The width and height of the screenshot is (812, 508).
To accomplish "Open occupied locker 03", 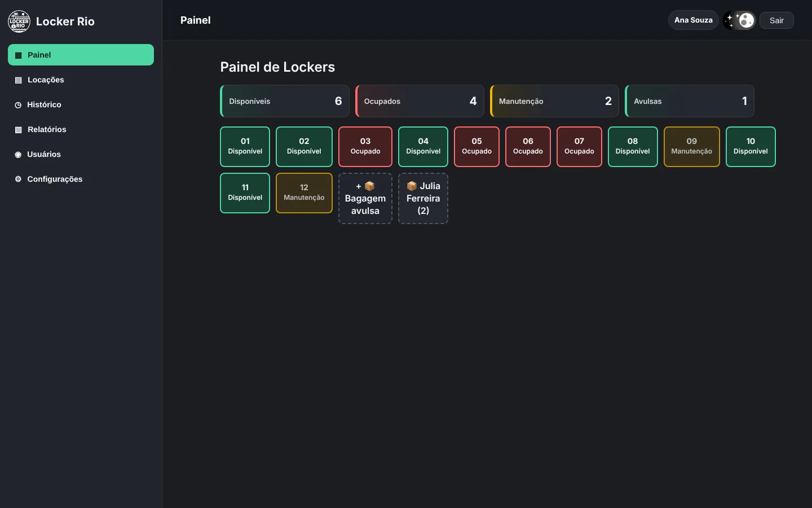I will (x=365, y=147).
